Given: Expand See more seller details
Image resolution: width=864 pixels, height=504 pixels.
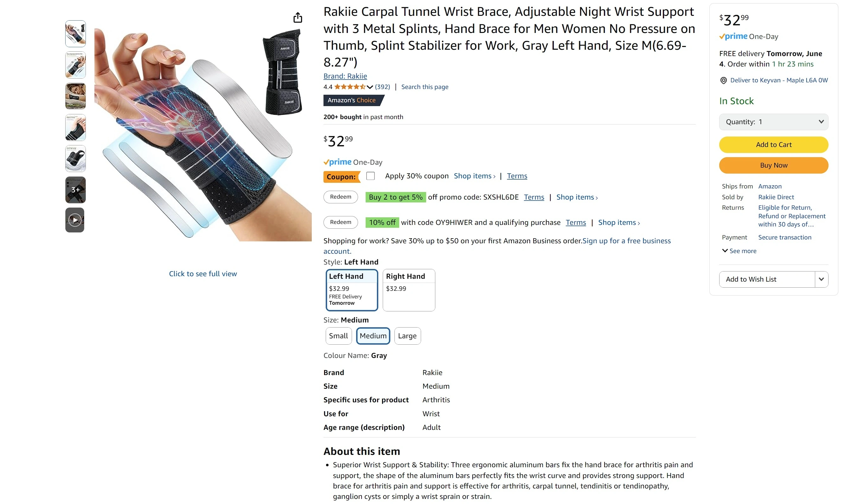Looking at the screenshot, I should [739, 251].
